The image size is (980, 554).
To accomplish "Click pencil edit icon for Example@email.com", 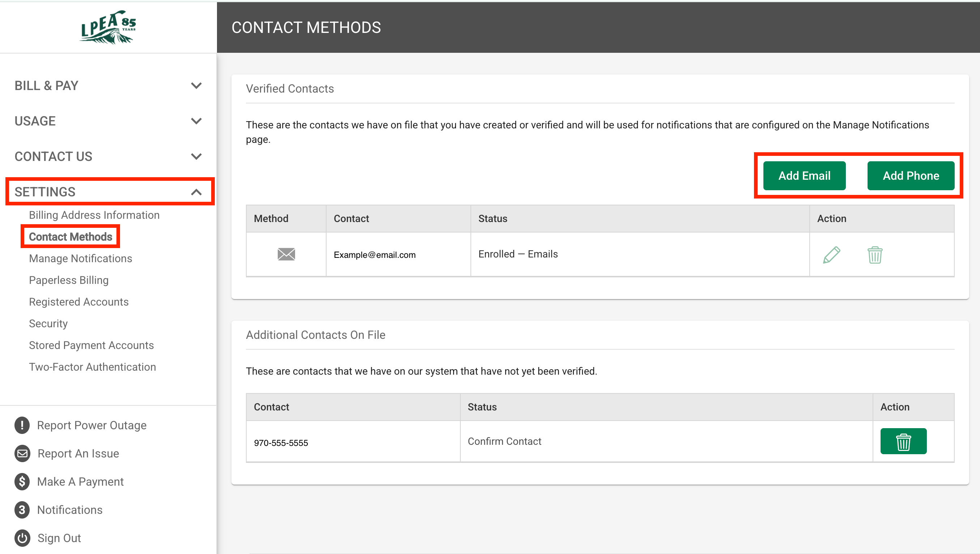I will [831, 255].
